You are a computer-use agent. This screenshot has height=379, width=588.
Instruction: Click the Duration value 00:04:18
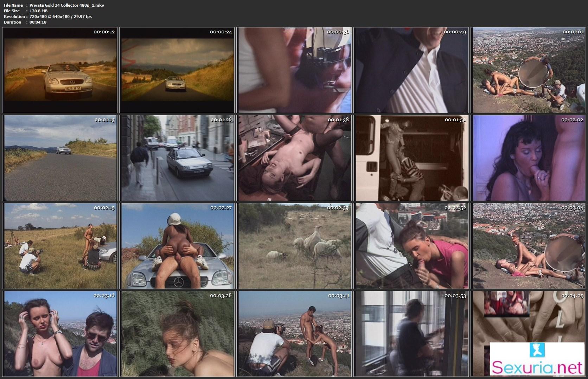pyautogui.click(x=38, y=22)
